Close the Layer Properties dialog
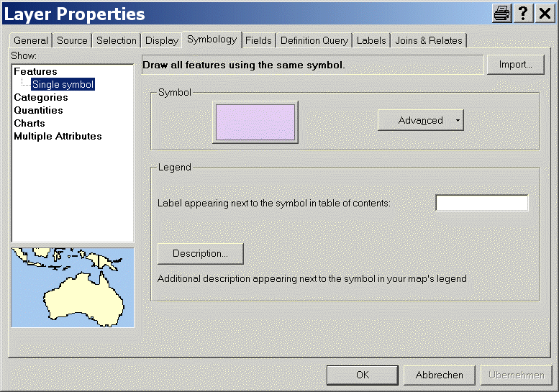Image resolution: width=559 pixels, height=392 pixels. tap(545, 14)
